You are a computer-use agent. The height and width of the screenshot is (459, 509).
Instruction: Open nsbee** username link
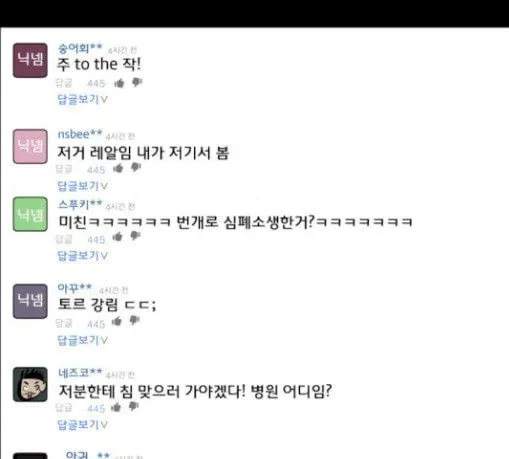pos(80,134)
